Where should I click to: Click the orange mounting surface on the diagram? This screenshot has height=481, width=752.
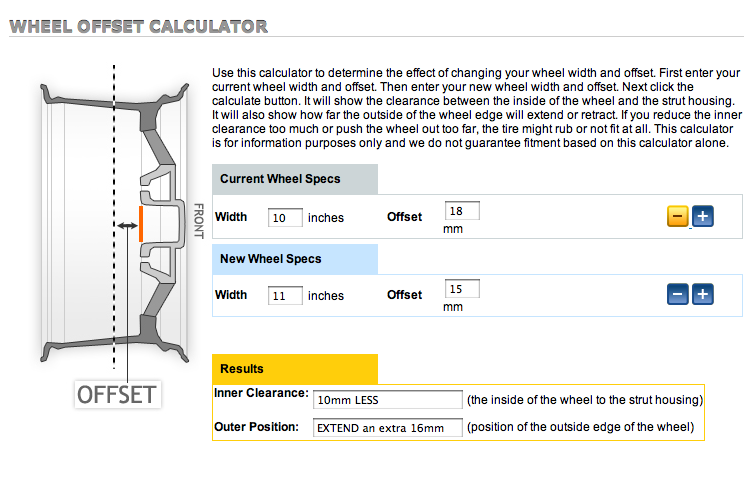point(141,224)
